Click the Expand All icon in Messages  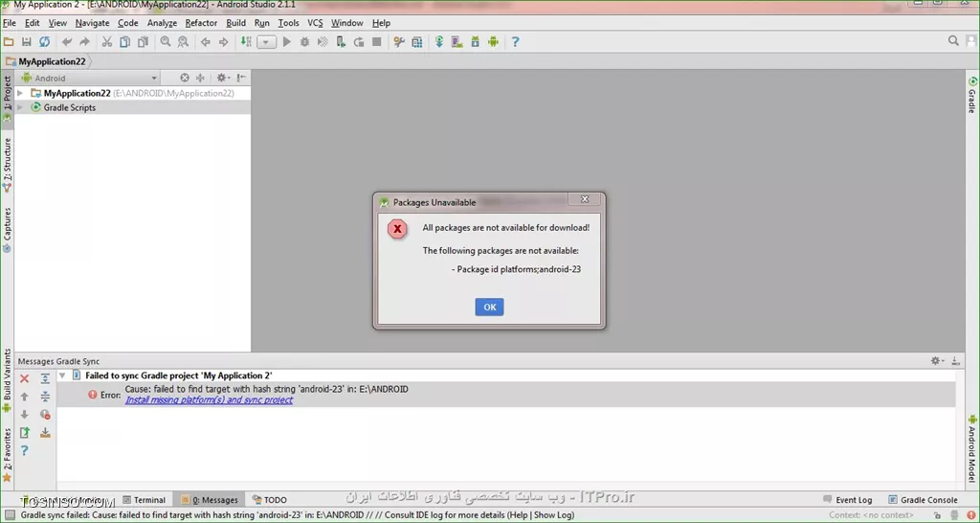tap(45, 379)
